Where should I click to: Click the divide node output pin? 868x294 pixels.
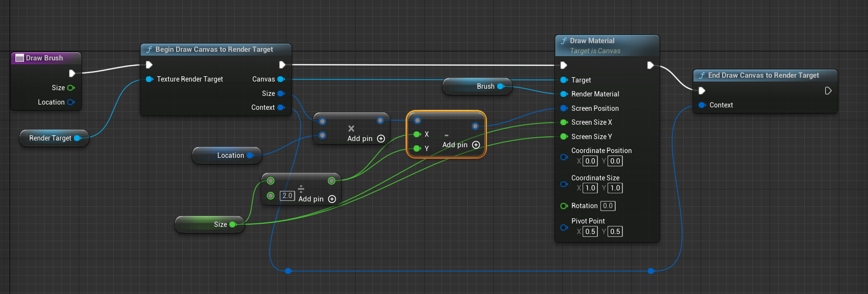click(332, 181)
